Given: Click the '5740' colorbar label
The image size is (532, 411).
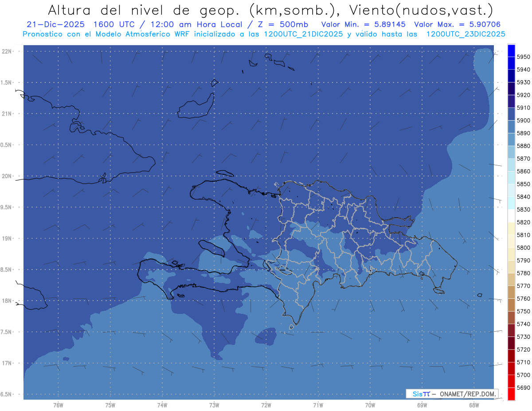Looking at the screenshot, I should [x=523, y=324].
